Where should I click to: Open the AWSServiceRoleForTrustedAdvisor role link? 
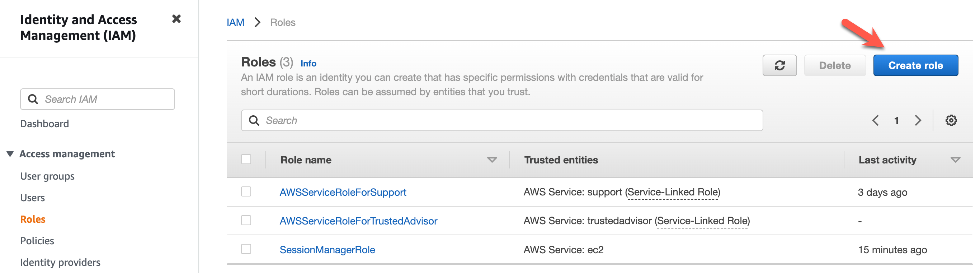click(x=358, y=221)
